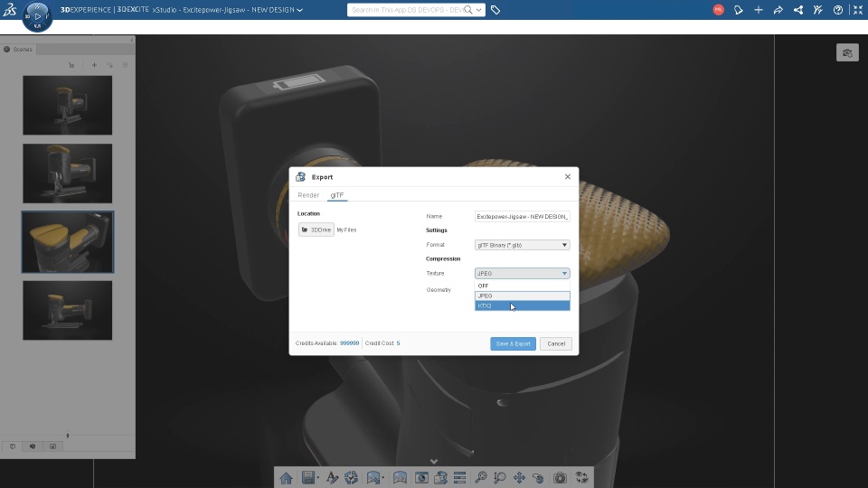Select the second jigsaw scene thumbnail
868x488 pixels.
coord(68,174)
